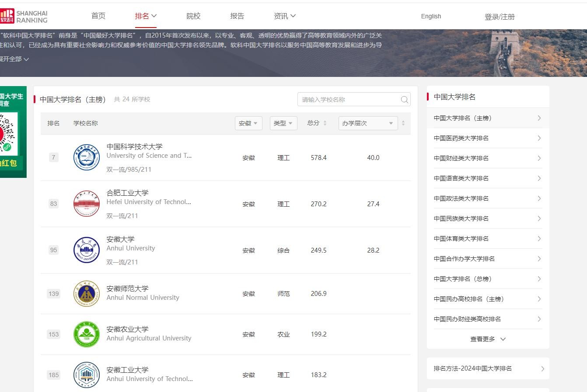Click the Anhui University emblem

pyautogui.click(x=87, y=250)
